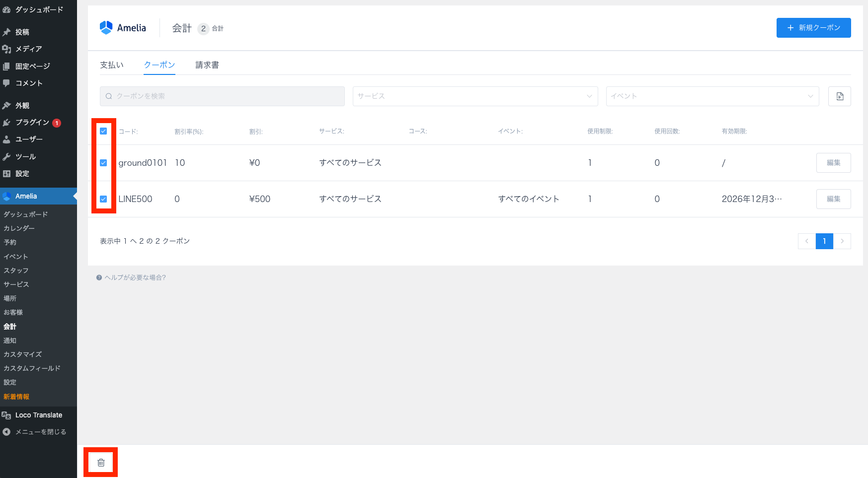
Task: Click the trash delete icon at bottom
Action: [x=101, y=463]
